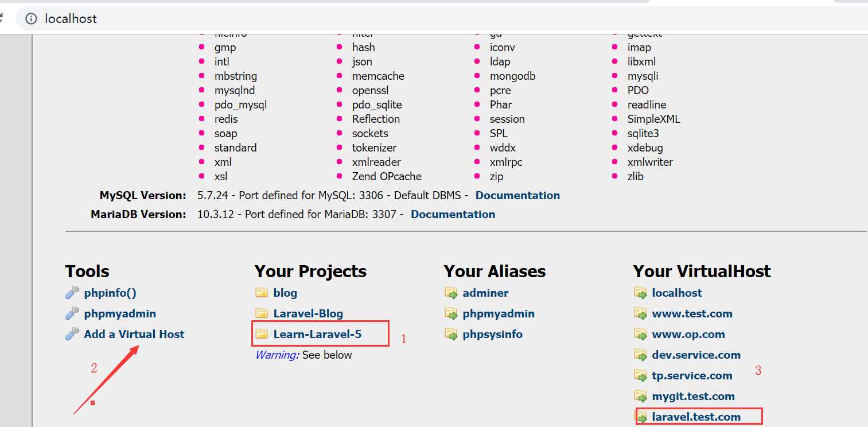Click the Warning text under projects

277,355
